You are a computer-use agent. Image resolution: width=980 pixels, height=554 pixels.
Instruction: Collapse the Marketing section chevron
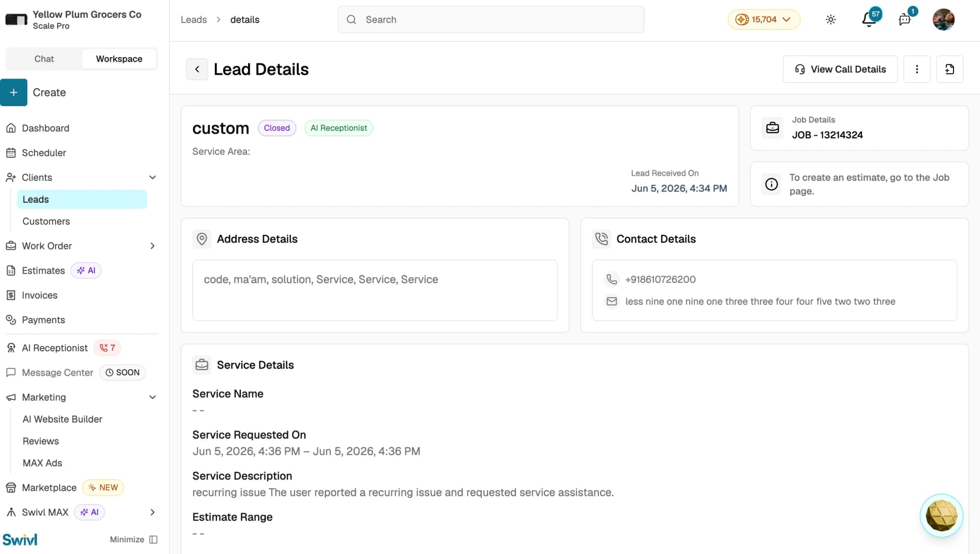[x=152, y=397]
